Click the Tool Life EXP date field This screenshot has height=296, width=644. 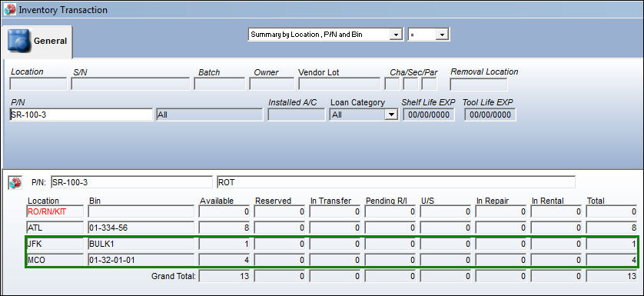490,115
